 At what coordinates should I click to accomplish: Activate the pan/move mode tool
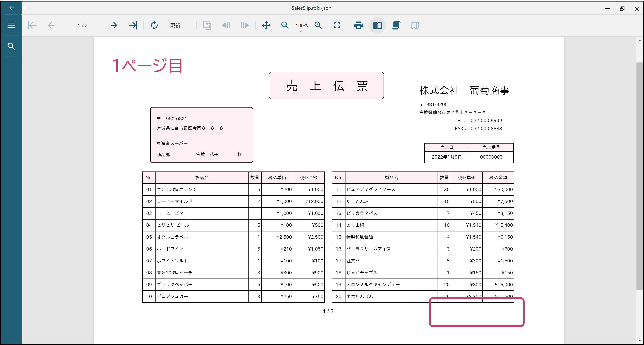pyautogui.click(x=266, y=25)
